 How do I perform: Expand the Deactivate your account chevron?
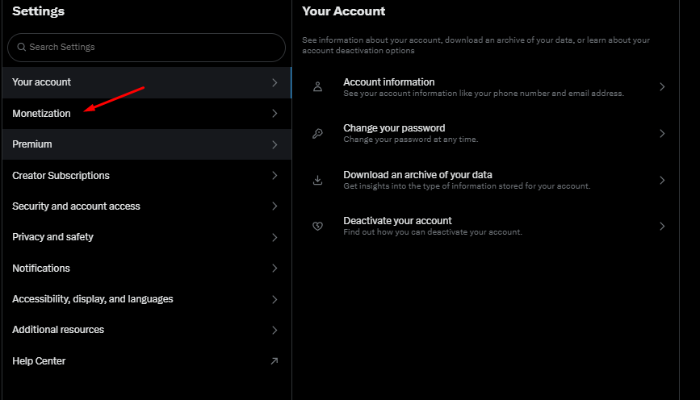662,226
